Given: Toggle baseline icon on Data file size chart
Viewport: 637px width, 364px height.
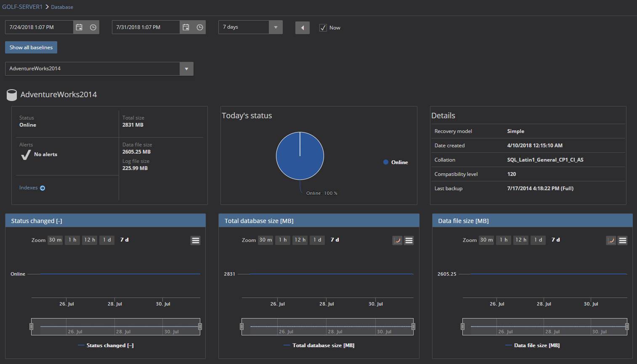Looking at the screenshot, I should (x=611, y=240).
